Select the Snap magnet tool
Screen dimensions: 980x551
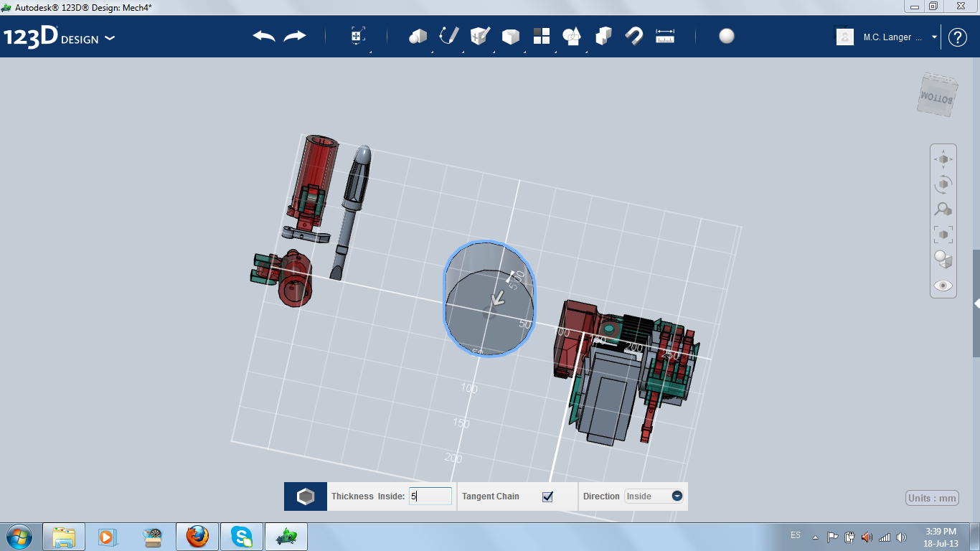(634, 37)
